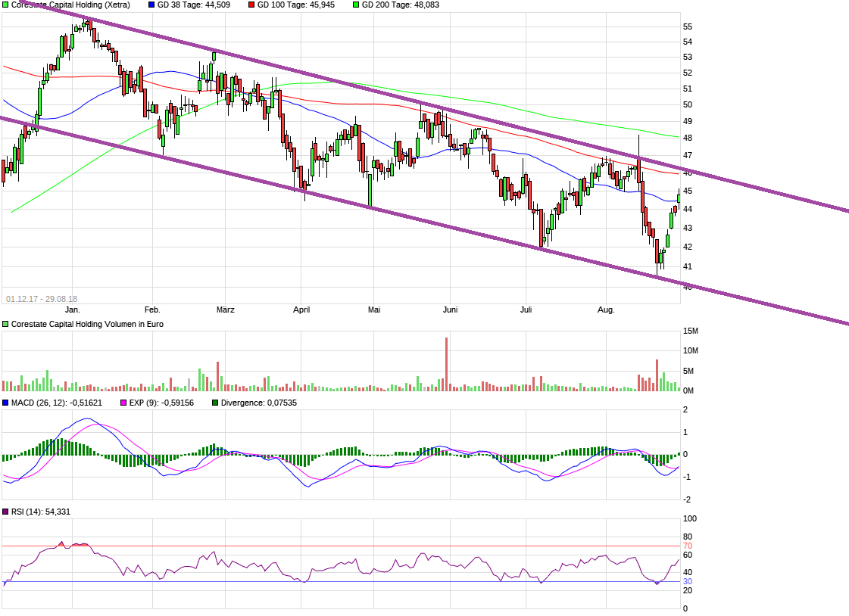Click the purple RSI (14) color swatch
The width and height of the screenshot is (849, 616).
[x=5, y=510]
